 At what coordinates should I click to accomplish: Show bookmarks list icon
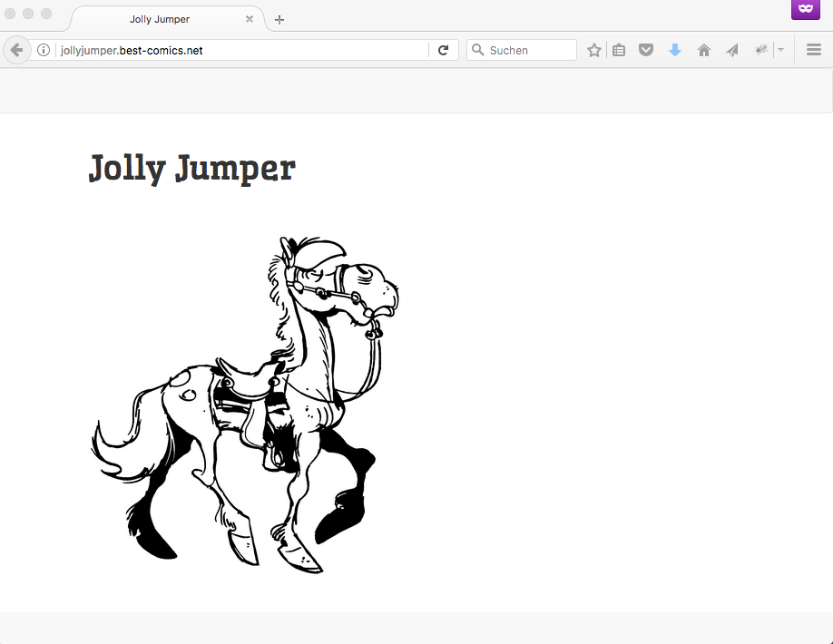(618, 51)
